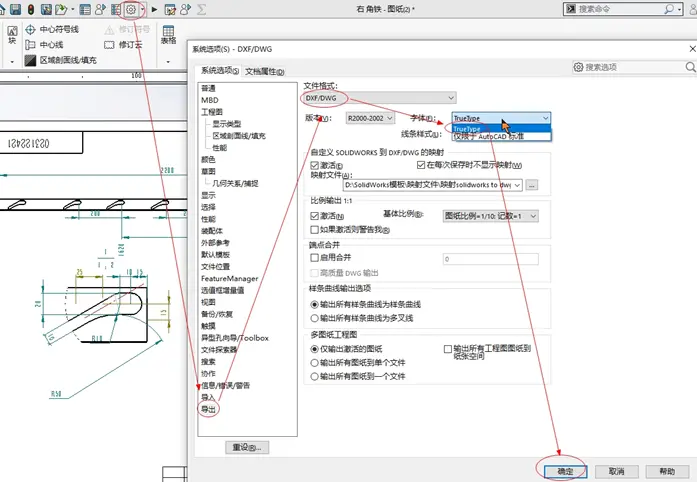Click the magnifier in 搜索选项 field
Screen dimensions: 697x482
(690, 67)
